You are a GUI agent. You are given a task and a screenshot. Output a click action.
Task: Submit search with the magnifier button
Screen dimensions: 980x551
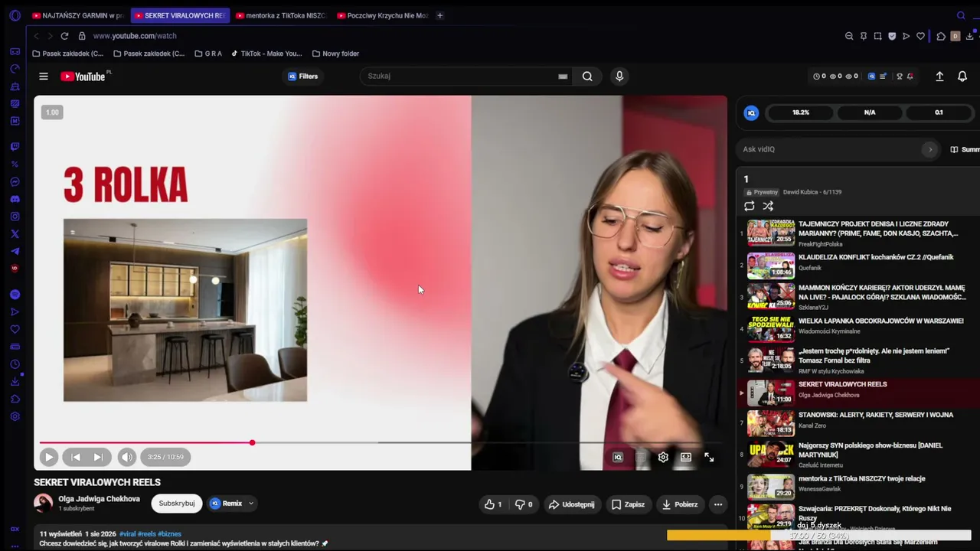[x=587, y=77]
